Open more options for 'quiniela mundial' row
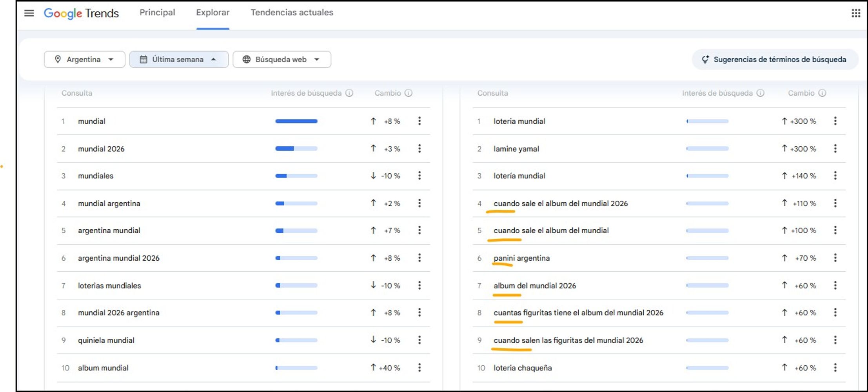This screenshot has height=392, width=868. click(x=419, y=340)
